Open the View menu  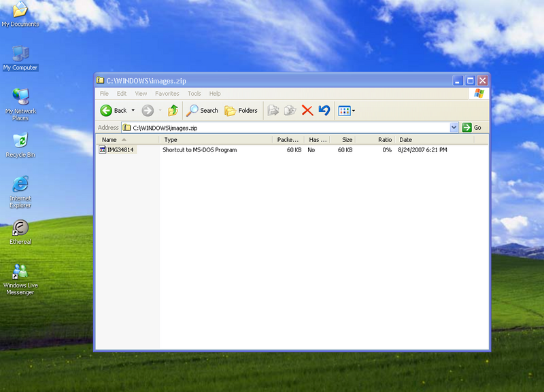[141, 94]
